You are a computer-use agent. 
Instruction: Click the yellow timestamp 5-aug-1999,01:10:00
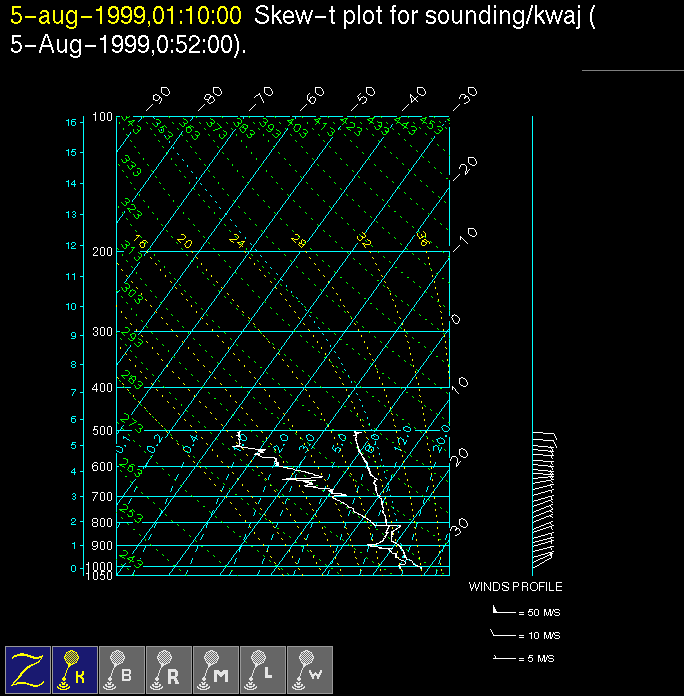[x=125, y=16]
